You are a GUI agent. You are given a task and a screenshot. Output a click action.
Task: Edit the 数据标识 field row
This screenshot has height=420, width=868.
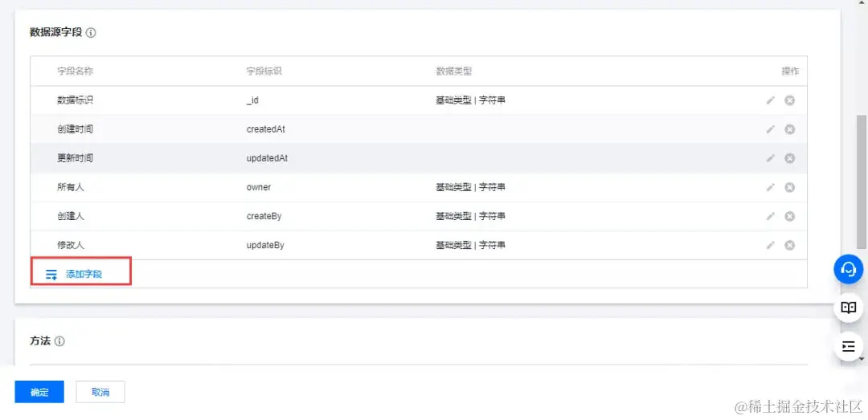pyautogui.click(x=770, y=100)
